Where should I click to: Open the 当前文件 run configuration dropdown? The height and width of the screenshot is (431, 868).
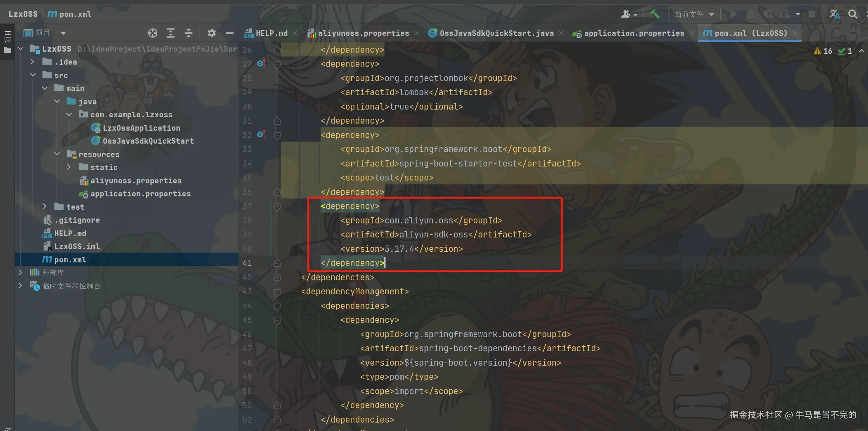point(694,14)
